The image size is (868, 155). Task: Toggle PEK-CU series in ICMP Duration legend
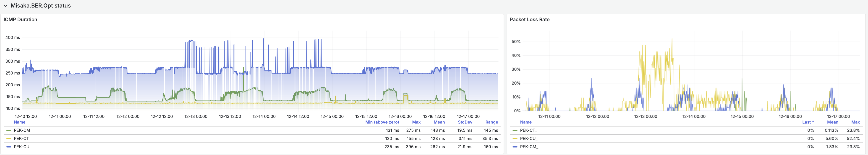(21, 147)
